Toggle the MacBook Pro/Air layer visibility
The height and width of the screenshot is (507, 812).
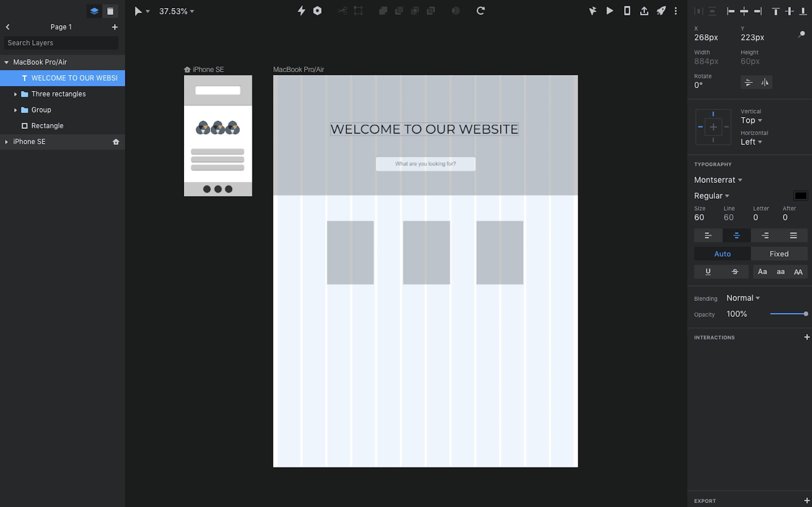tap(115, 62)
